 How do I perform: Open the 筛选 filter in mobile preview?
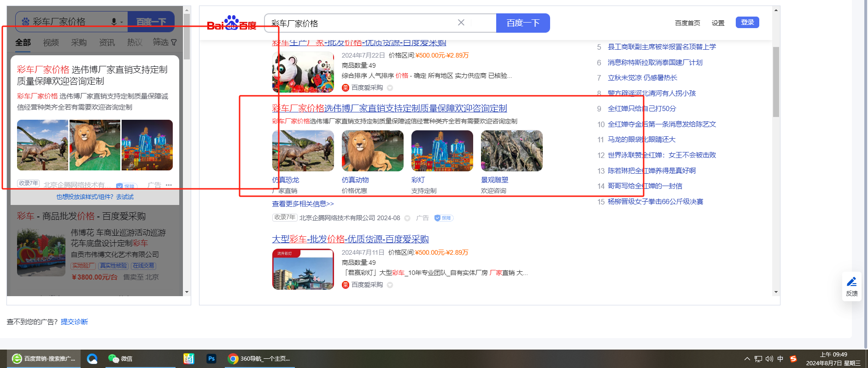pyautogui.click(x=164, y=42)
